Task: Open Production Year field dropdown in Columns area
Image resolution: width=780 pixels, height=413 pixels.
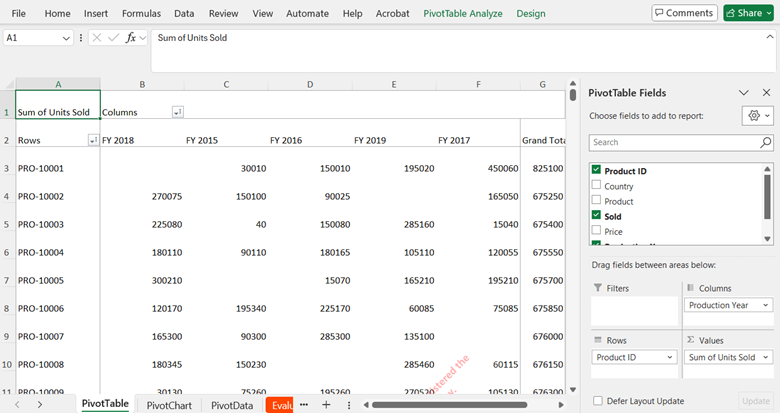Action: click(x=766, y=305)
